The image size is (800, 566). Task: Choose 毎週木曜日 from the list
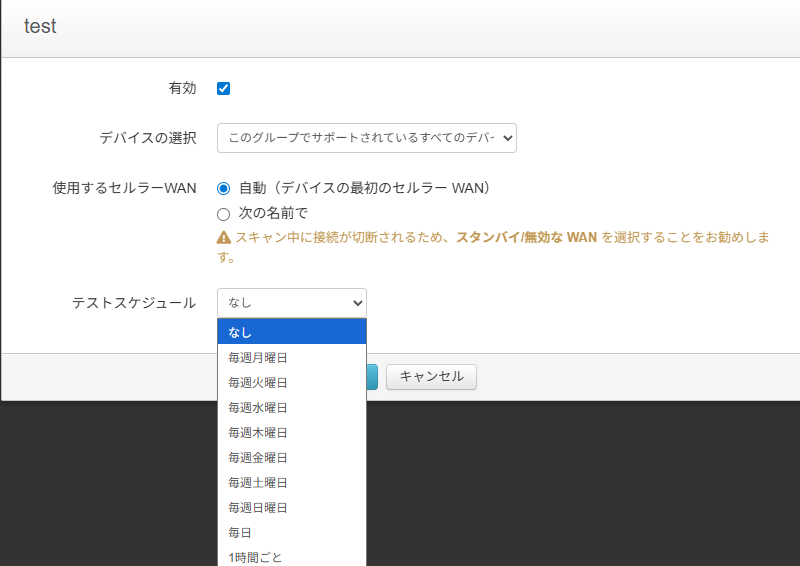pyautogui.click(x=291, y=432)
